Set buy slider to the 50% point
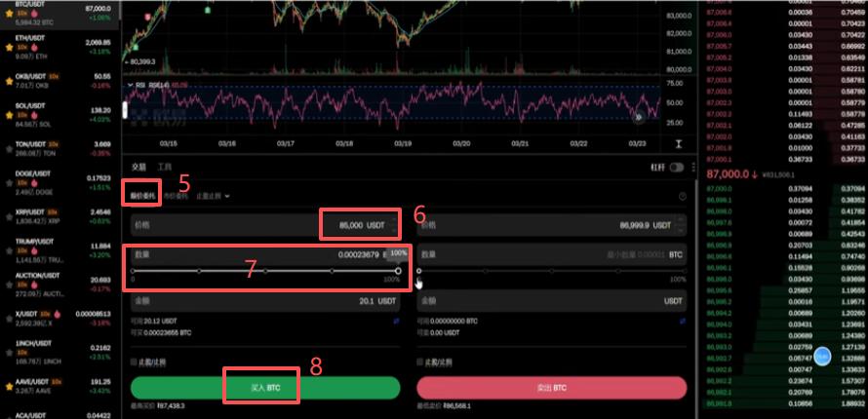This screenshot has width=868, height=419. click(x=265, y=271)
